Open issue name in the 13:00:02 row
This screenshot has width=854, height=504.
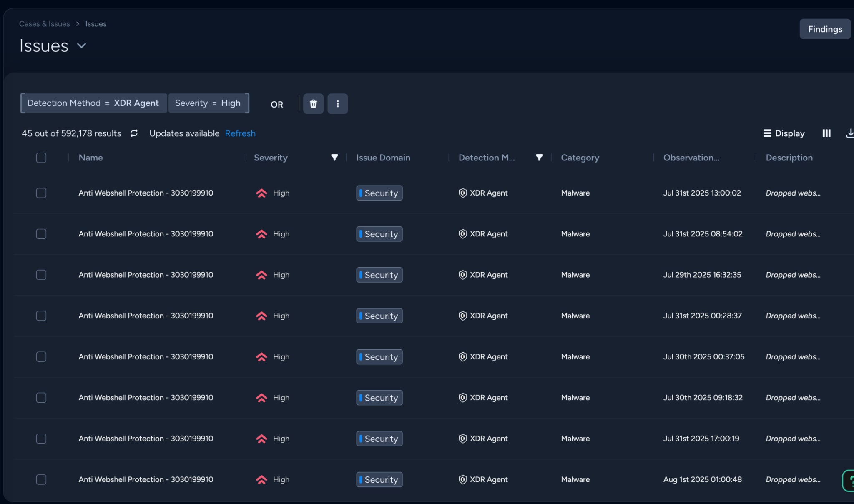pyautogui.click(x=146, y=193)
